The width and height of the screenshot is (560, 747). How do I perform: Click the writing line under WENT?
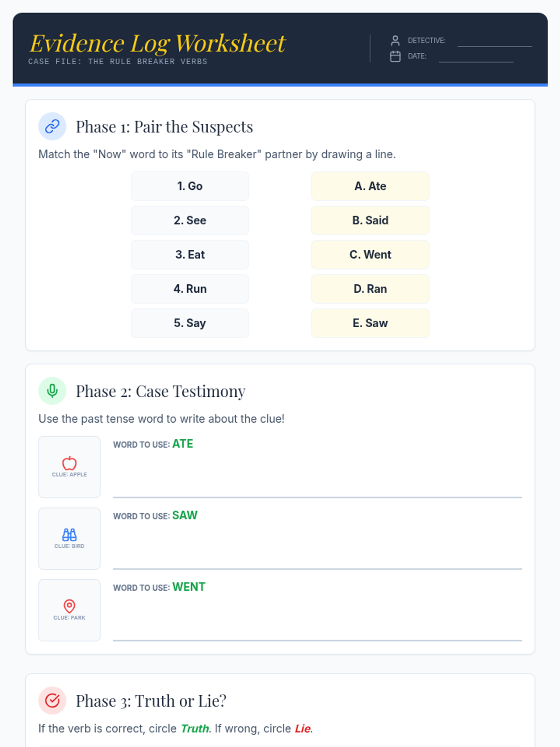click(317, 640)
